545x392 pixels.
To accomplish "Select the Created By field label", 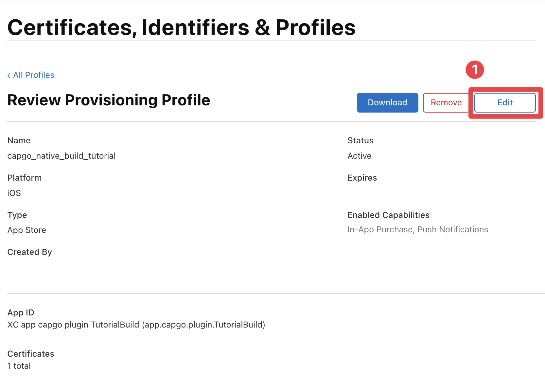I will [x=29, y=252].
